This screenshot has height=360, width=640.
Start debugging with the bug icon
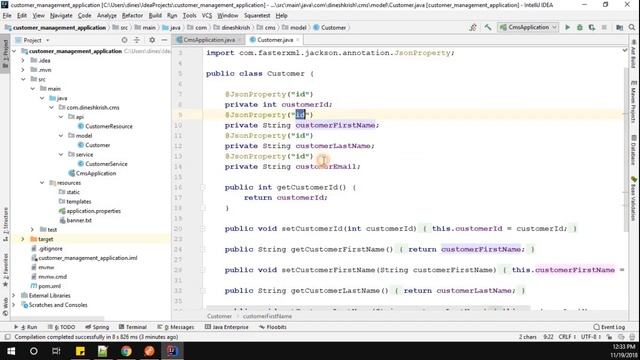click(x=580, y=27)
